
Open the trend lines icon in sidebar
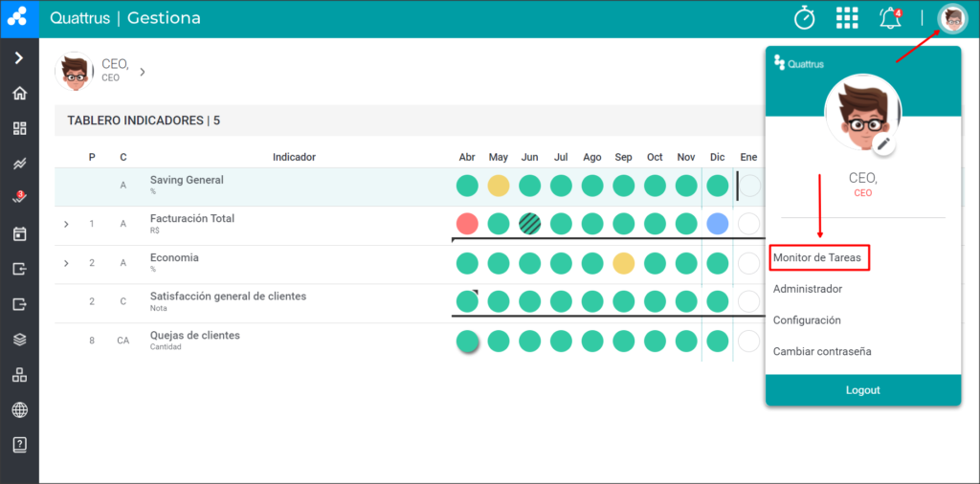[x=19, y=164]
